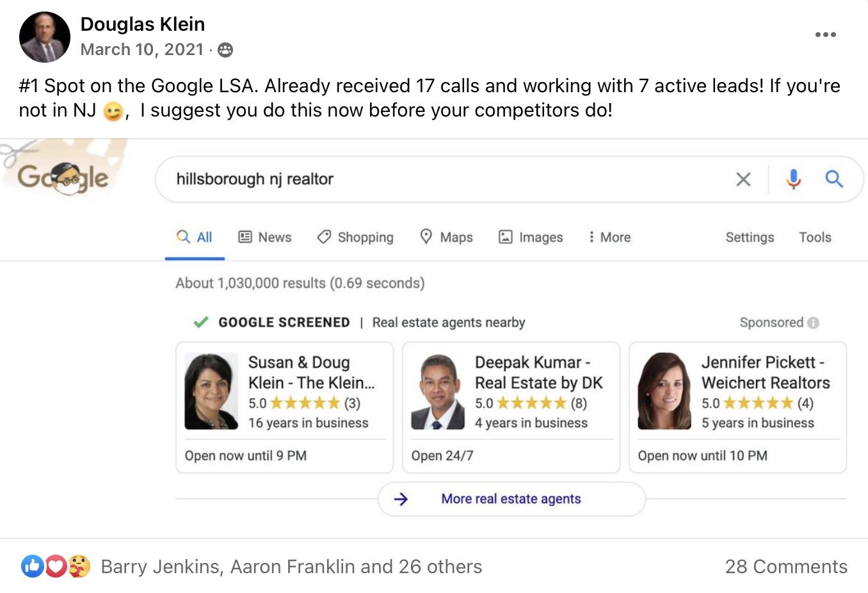Open Douglas Klein's profile name link

[143, 24]
